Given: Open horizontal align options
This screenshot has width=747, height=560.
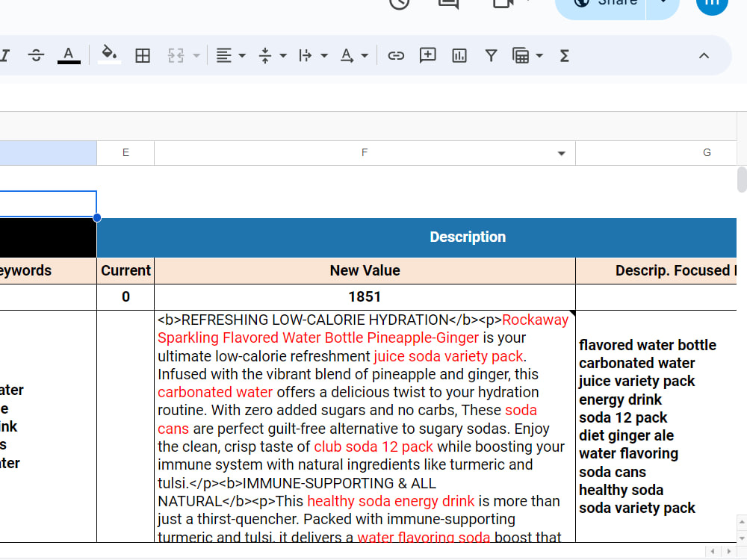Looking at the screenshot, I should [224, 56].
